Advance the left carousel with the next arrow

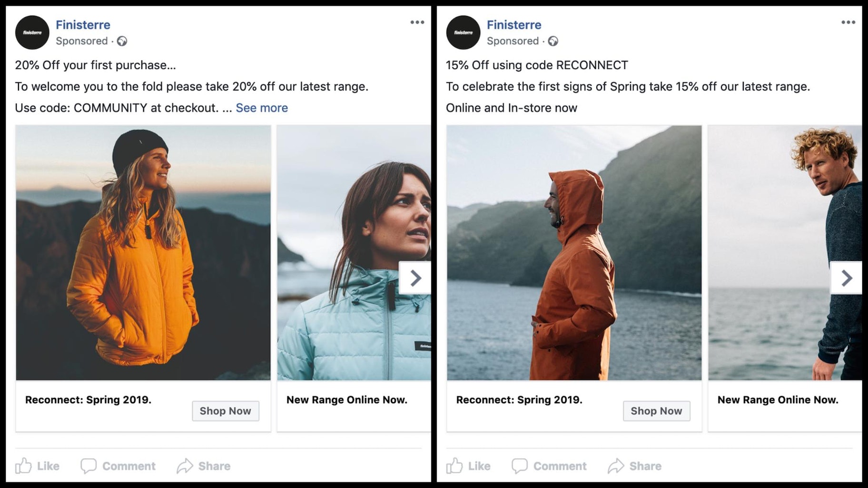(415, 278)
